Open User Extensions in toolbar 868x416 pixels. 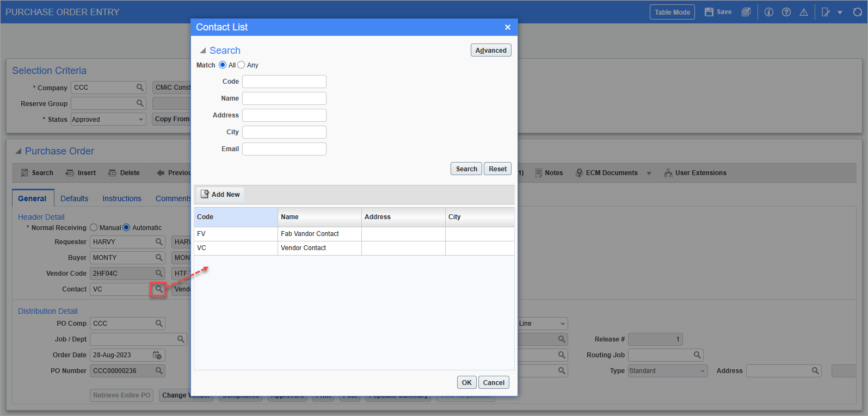coord(695,173)
